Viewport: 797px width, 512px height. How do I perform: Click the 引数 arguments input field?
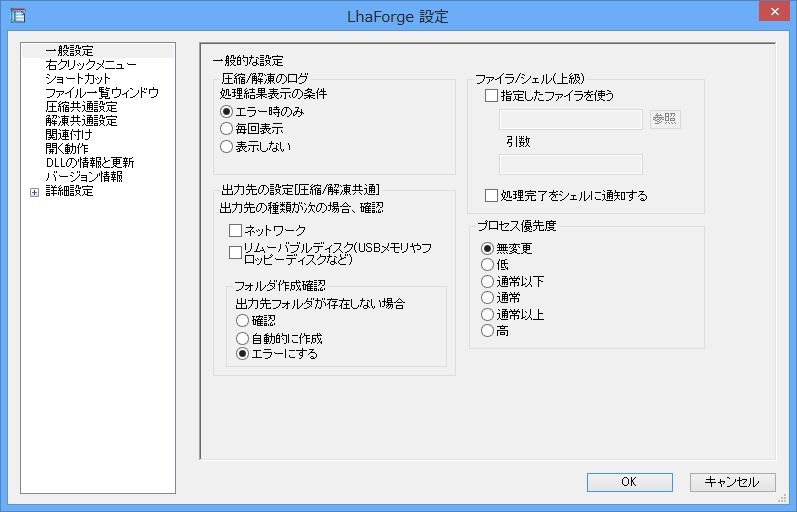(571, 165)
